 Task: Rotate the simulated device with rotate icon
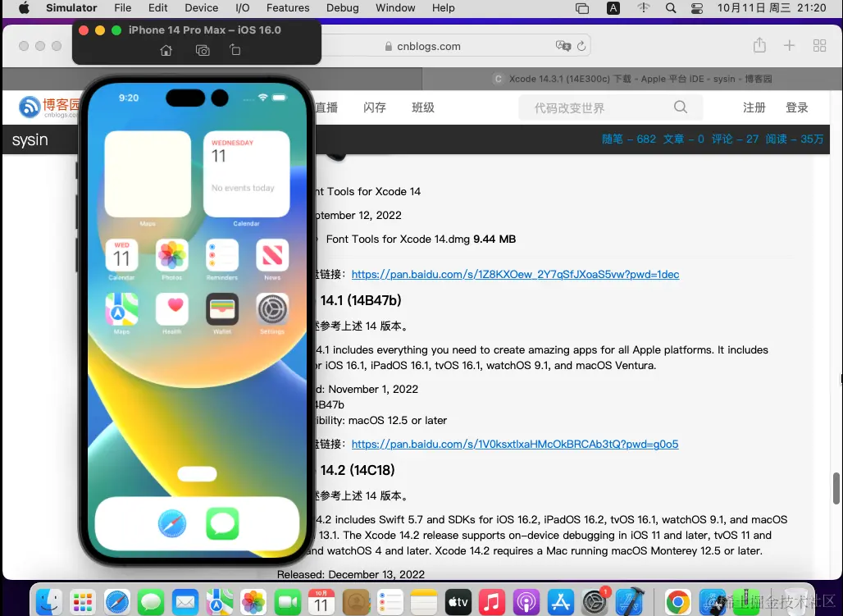coord(235,51)
